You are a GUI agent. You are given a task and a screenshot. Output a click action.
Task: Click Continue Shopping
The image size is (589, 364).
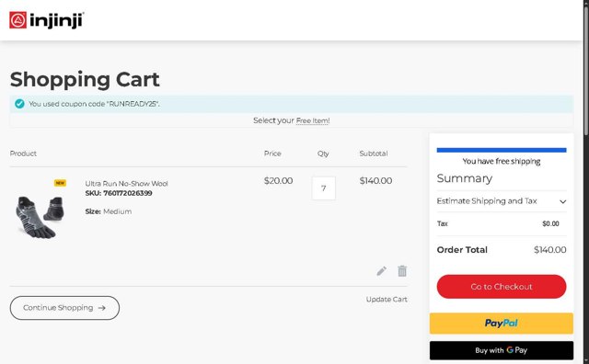coord(64,308)
